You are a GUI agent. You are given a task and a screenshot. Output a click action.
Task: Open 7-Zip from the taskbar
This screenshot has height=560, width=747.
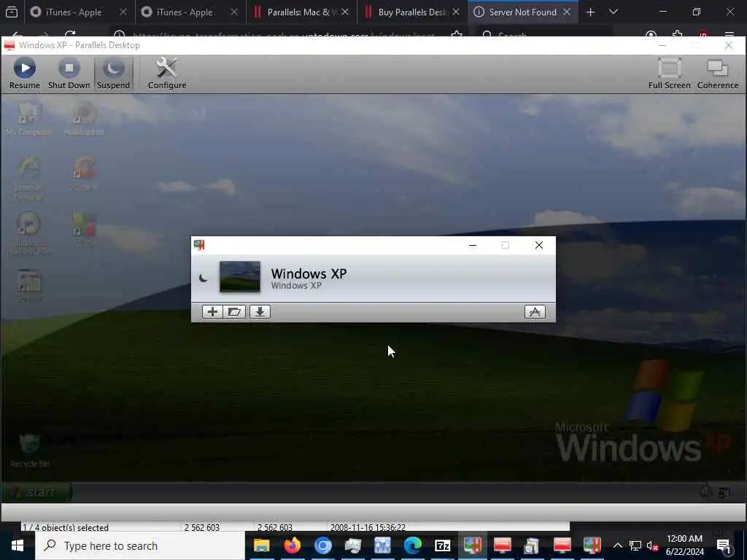click(x=443, y=545)
